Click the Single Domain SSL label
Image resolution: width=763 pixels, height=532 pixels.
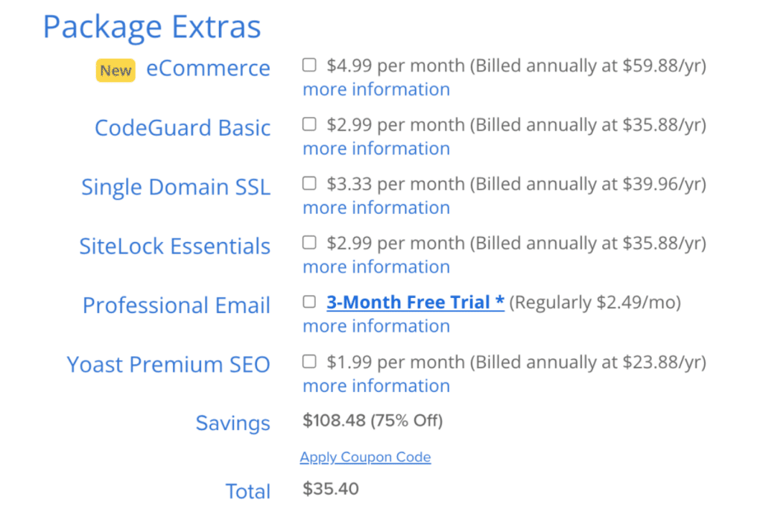175,187
